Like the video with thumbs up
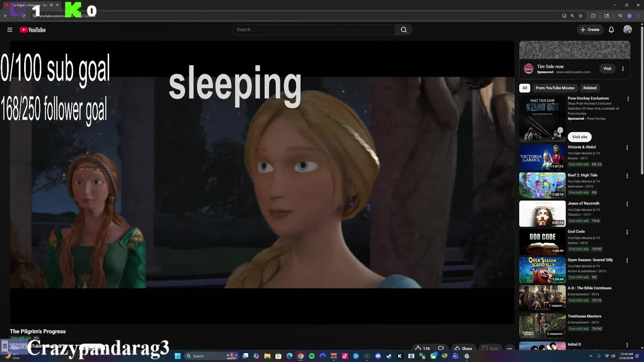This screenshot has width=644, height=362. [x=422, y=348]
